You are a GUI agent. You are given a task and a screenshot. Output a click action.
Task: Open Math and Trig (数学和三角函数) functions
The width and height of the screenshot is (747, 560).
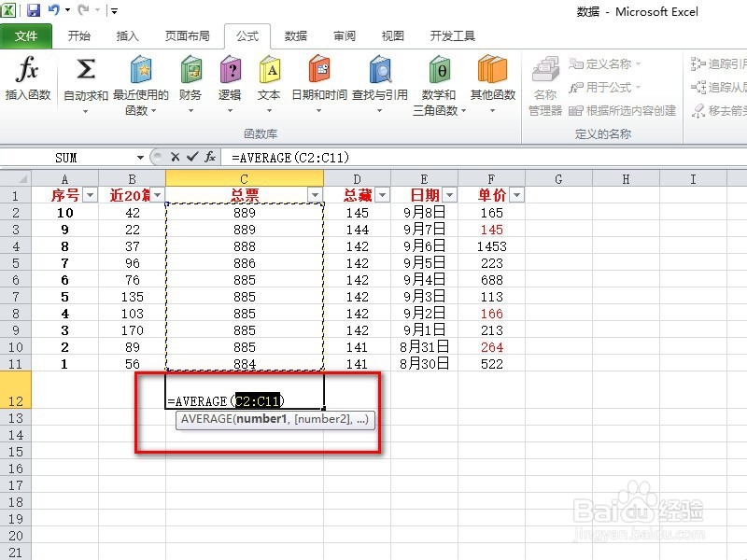coord(439,86)
